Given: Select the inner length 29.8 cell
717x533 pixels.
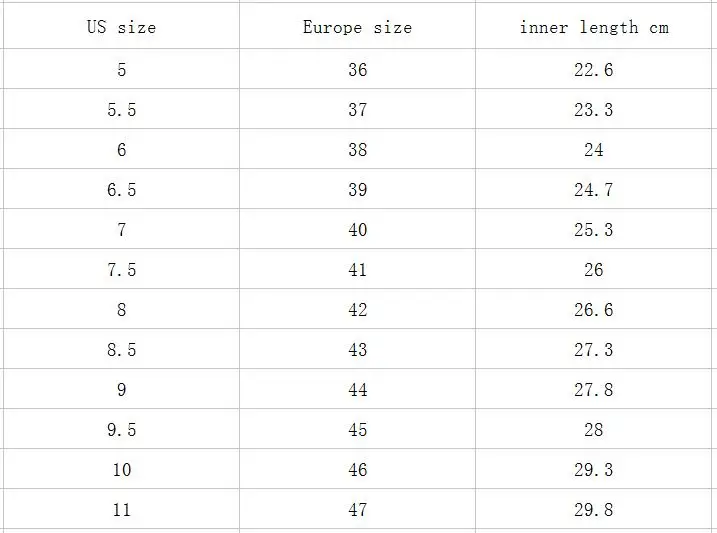Looking at the screenshot, I should click(x=594, y=509).
